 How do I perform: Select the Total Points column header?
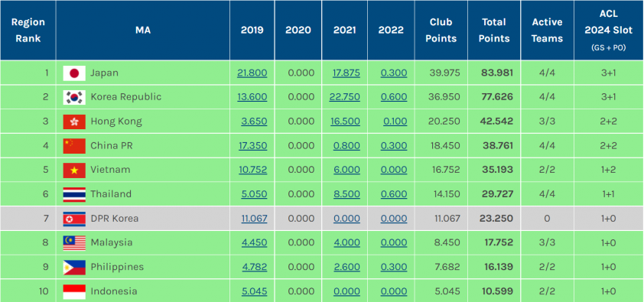494,31
